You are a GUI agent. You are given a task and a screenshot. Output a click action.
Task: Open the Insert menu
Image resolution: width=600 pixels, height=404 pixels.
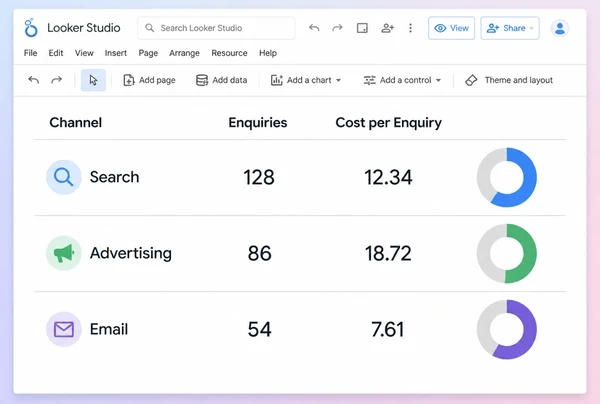(116, 53)
